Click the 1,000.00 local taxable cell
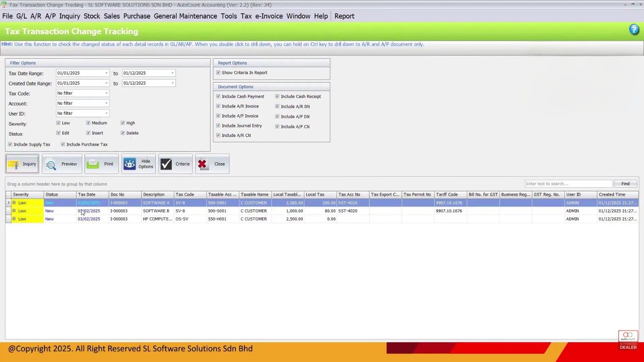 (288, 211)
